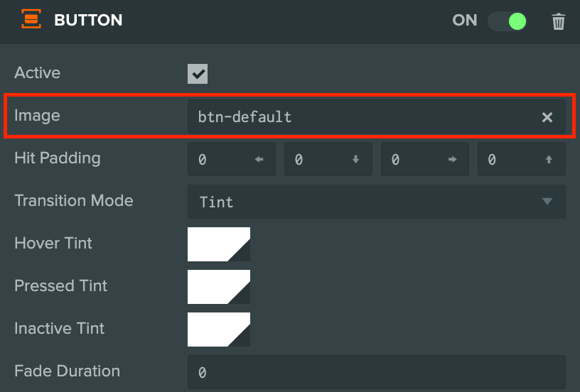Uncheck the Active checkbox
The height and width of the screenshot is (392, 580).
[x=198, y=74]
